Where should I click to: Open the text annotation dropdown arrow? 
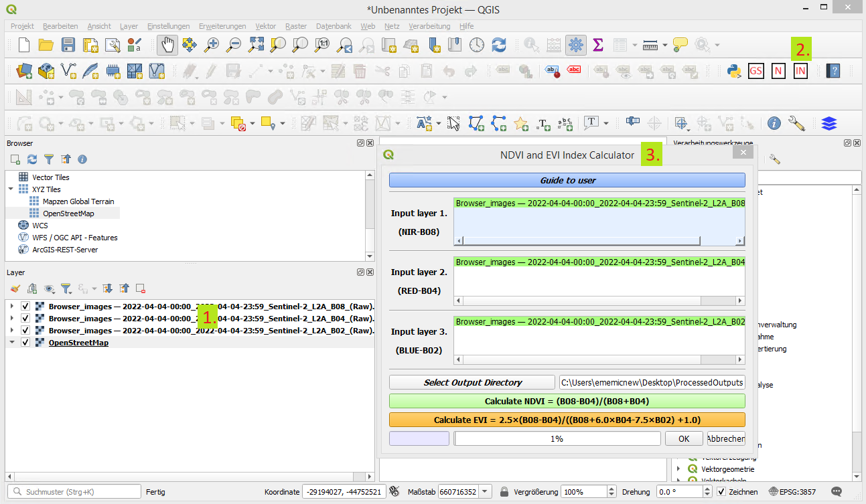[x=606, y=123]
